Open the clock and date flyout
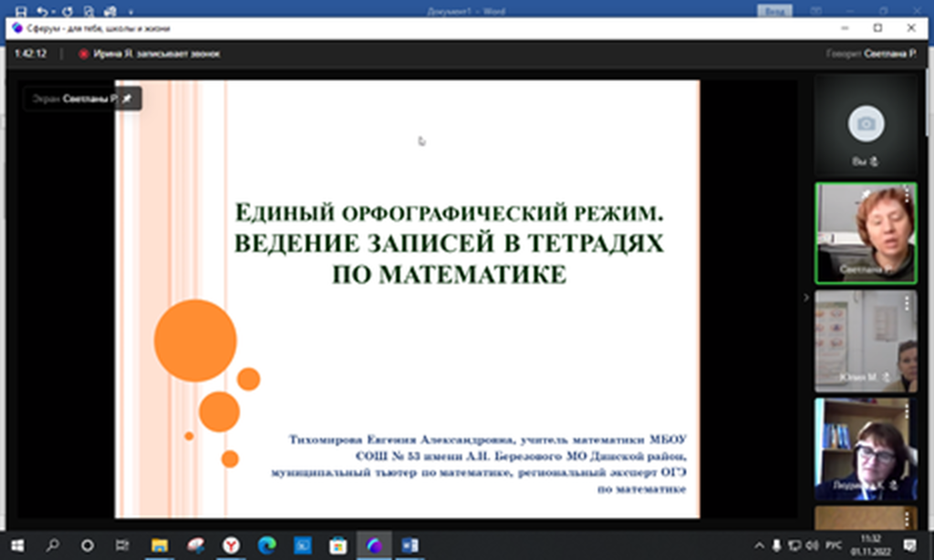 pos(870,545)
